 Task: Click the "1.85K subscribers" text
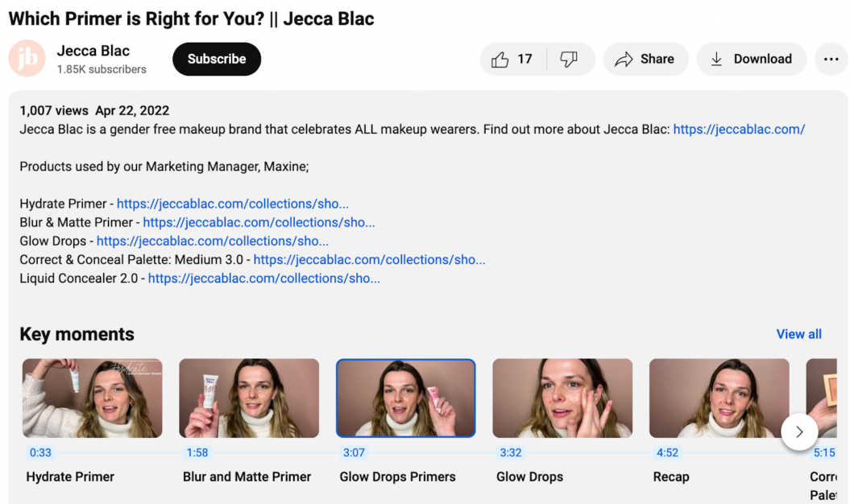102,69
